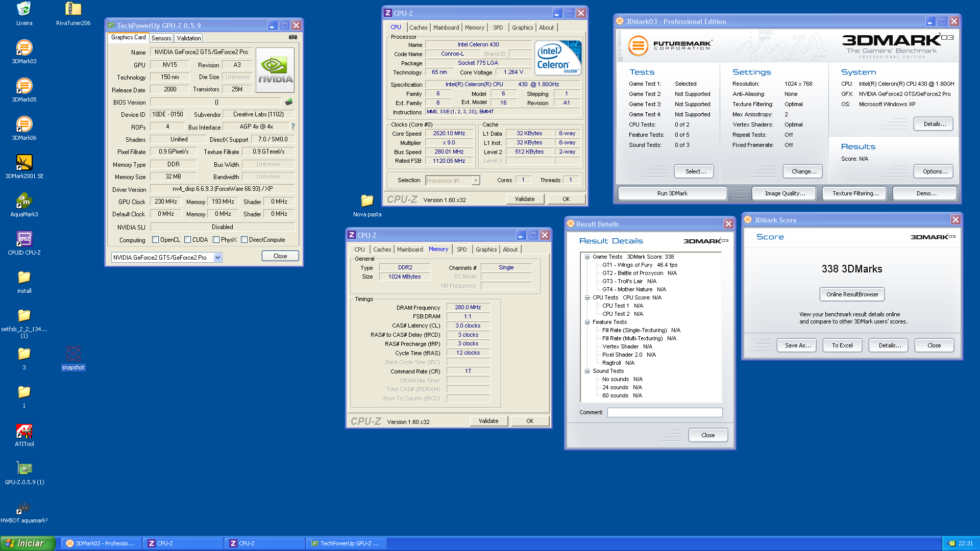The height and width of the screenshot is (551, 980).
Task: Click the Options... button under Results
Action: coord(934,171)
